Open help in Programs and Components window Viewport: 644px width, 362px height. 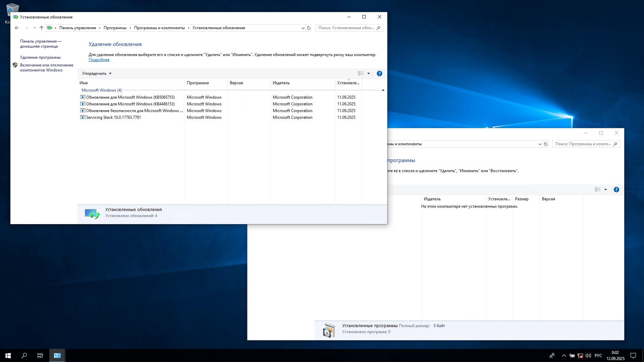tap(616, 190)
